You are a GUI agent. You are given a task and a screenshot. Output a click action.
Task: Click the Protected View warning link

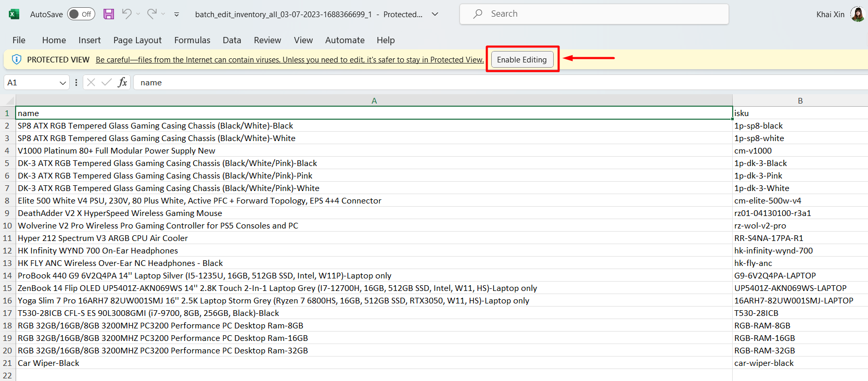click(x=289, y=60)
